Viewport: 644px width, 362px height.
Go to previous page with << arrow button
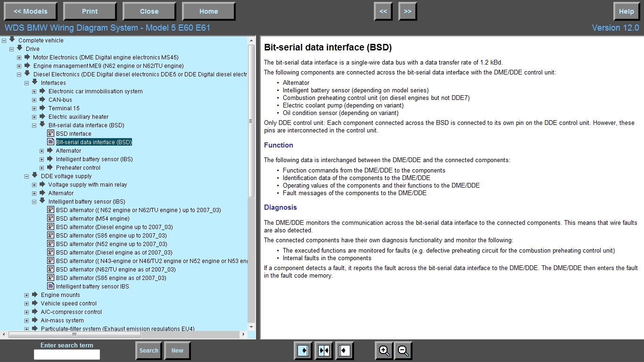[383, 11]
